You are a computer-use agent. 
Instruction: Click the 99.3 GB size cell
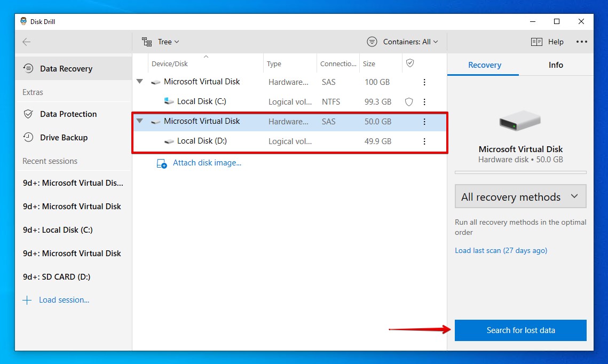click(x=378, y=102)
